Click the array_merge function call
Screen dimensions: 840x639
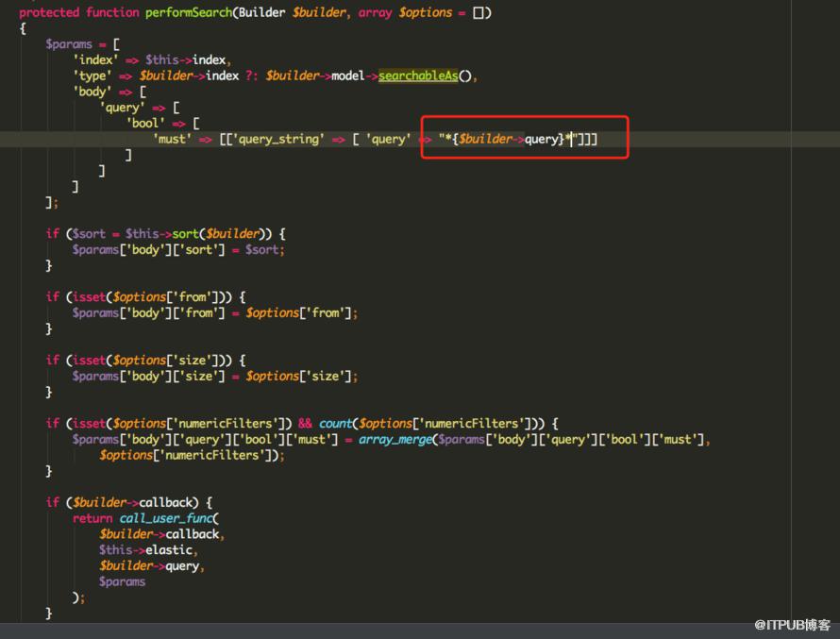395,439
